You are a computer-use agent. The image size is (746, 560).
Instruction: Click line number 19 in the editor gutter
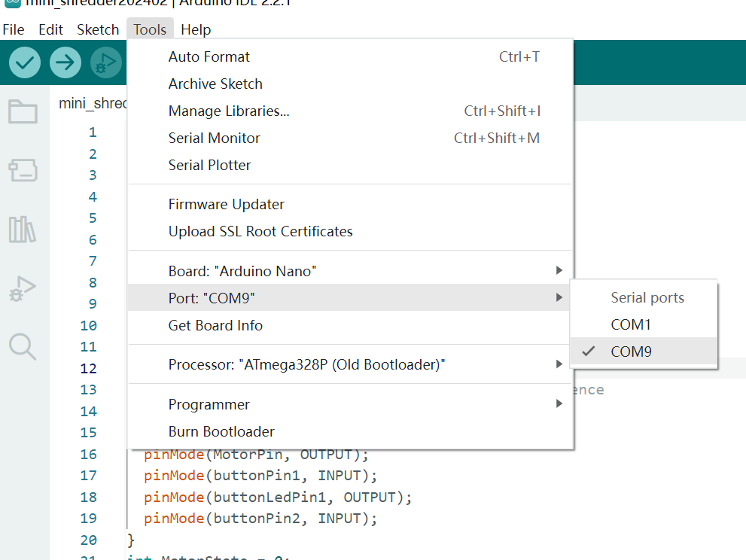[x=88, y=519]
